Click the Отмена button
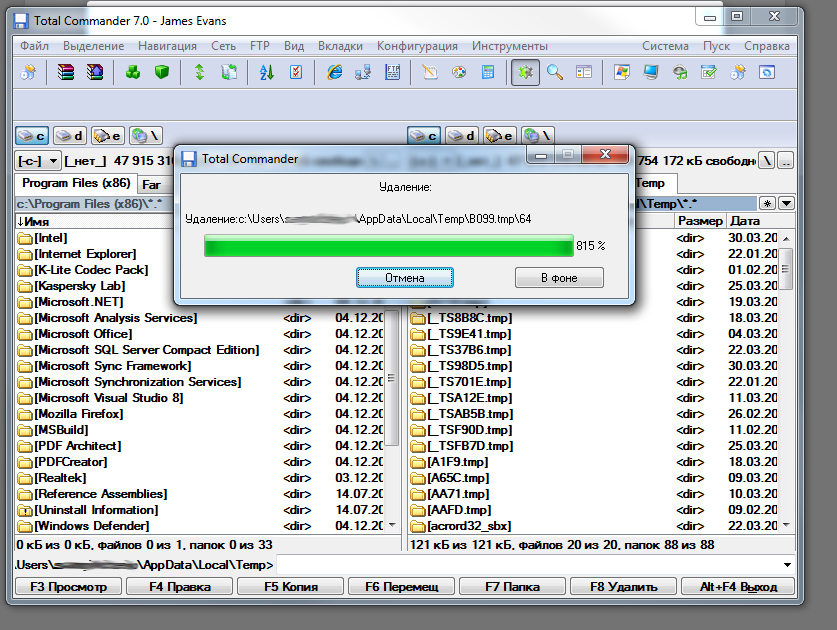Viewport: 837px width, 630px height. click(x=405, y=277)
